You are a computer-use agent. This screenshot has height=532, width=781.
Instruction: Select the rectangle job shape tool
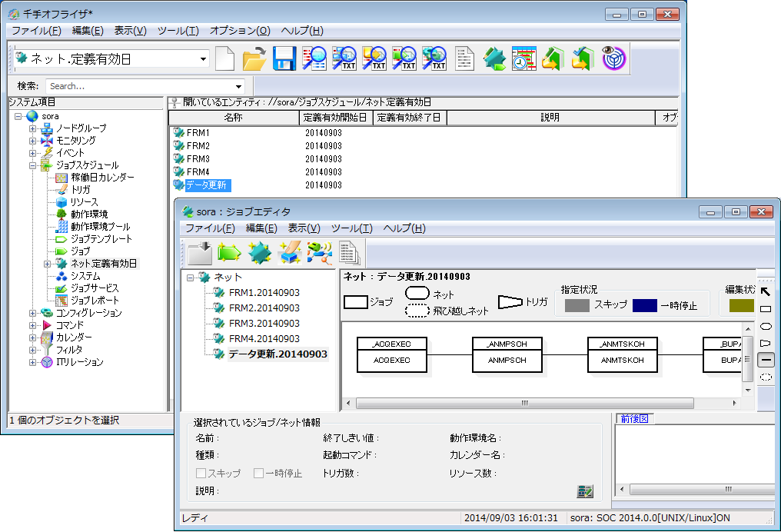766,309
